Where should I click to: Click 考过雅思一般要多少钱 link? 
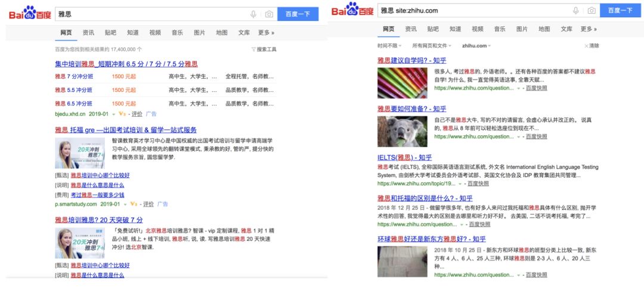click(97, 195)
